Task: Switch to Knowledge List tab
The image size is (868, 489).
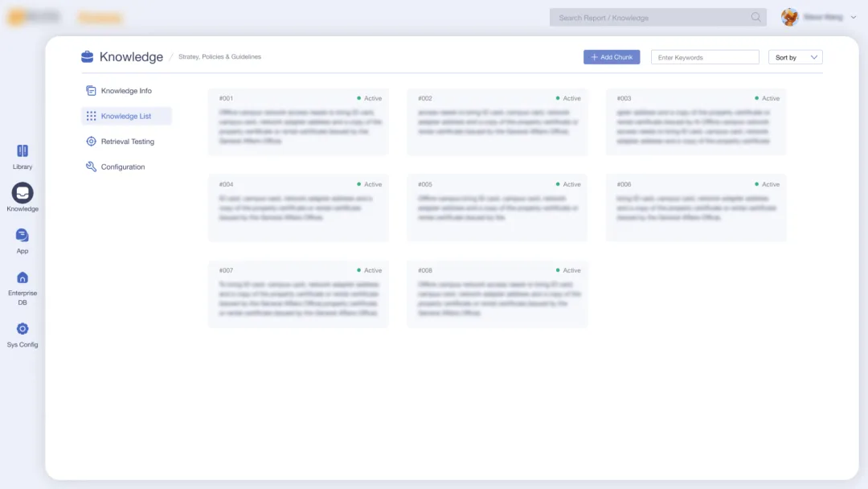Action: tap(126, 117)
